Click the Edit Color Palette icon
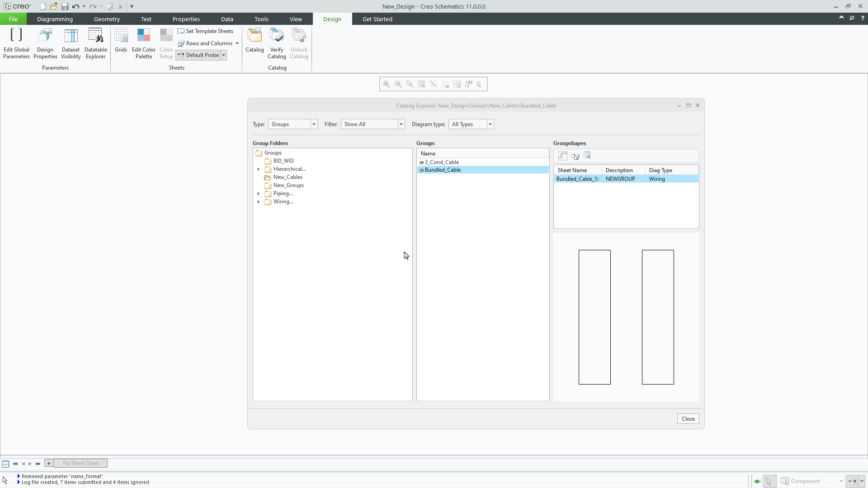Screen dimensions: 868x488 tap(143, 43)
